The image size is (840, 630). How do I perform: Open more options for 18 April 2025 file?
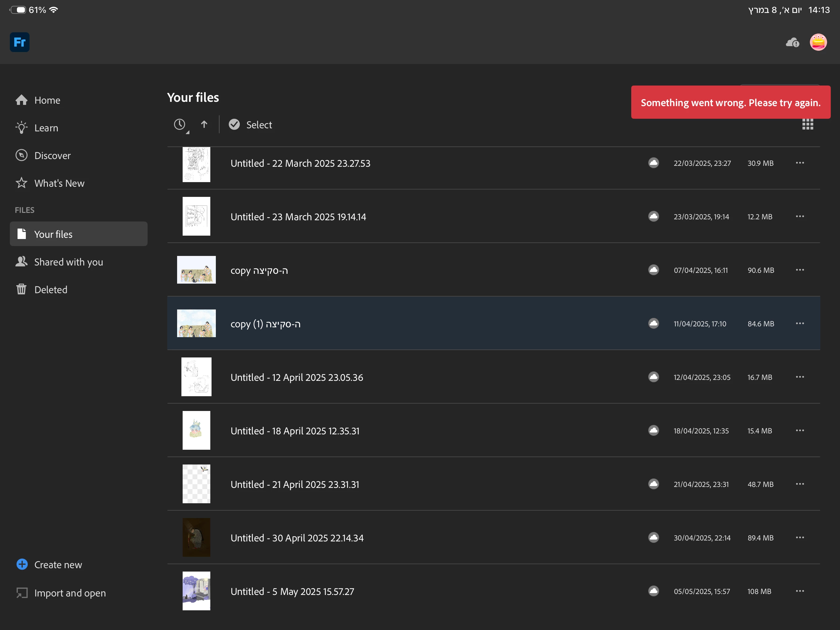click(800, 431)
